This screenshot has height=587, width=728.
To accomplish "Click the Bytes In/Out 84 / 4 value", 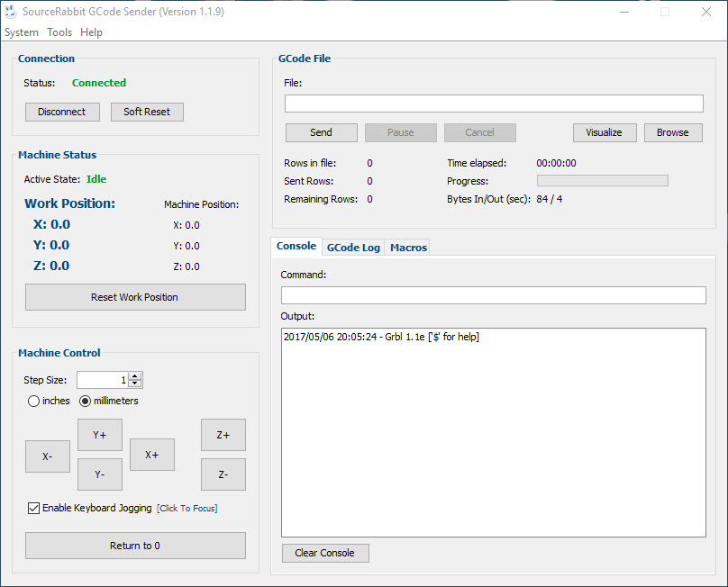I will coord(550,199).
